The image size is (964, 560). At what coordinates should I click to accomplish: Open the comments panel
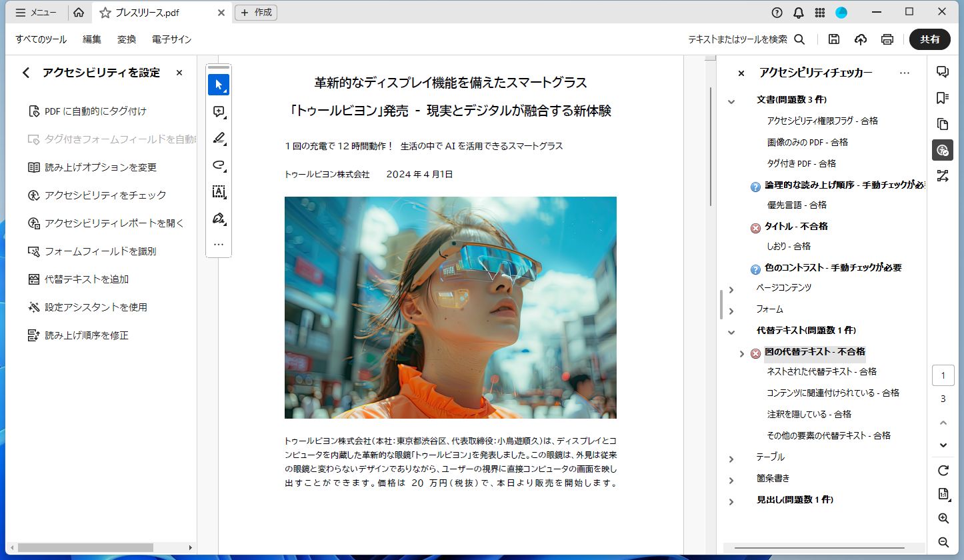[x=943, y=71]
